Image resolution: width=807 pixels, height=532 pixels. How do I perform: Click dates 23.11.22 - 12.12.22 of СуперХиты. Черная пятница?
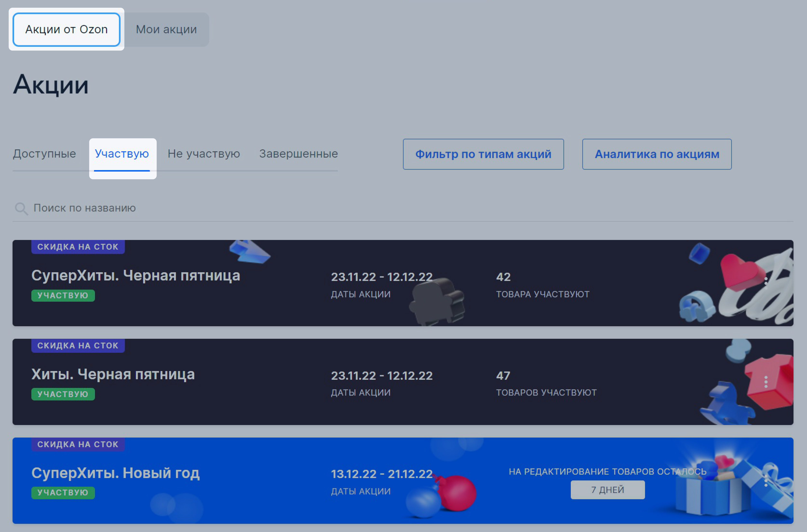(382, 277)
